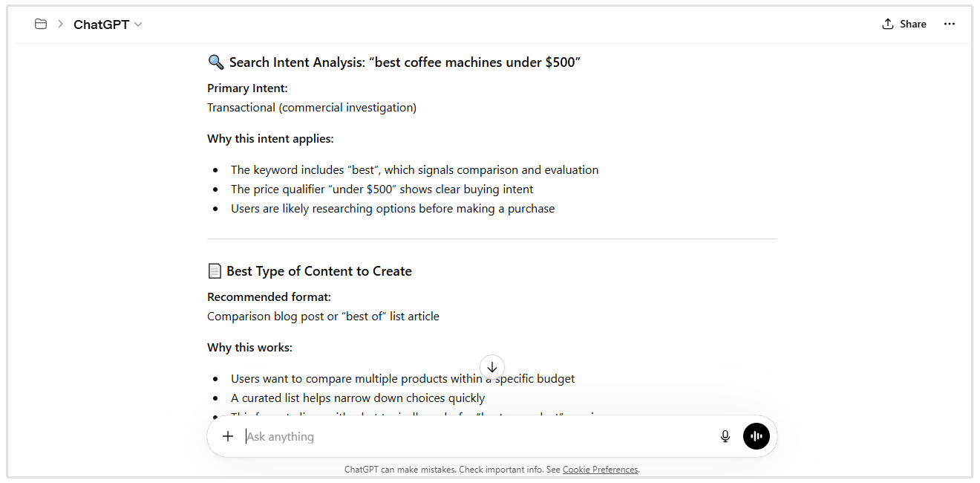Click the bullet about price qualifier under $500

pos(382,189)
